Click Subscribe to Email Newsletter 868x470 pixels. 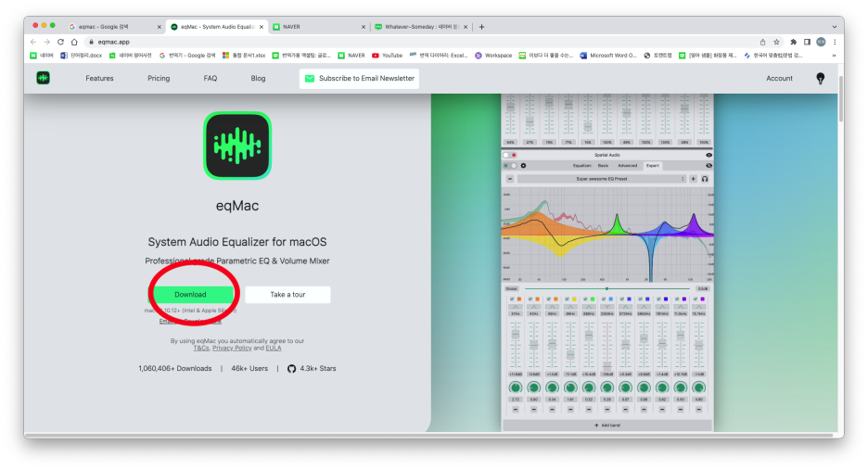point(359,79)
